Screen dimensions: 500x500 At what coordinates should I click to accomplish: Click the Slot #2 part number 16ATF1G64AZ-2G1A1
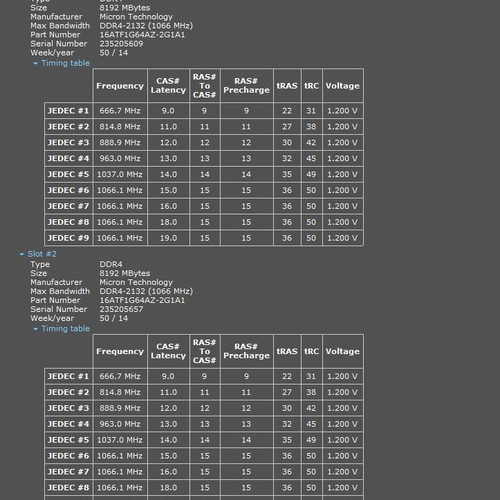click(142, 300)
